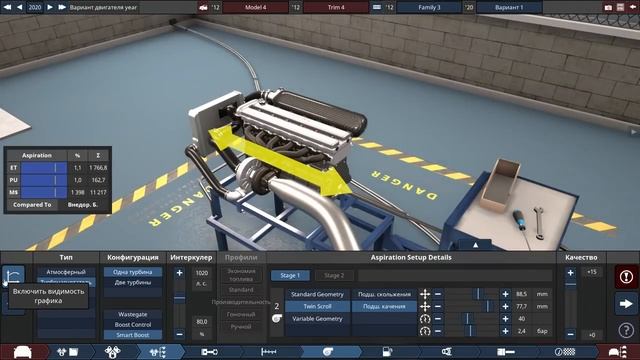Click boost gauge icon beside 2.4 bar
Viewport: 640px width, 360px height.
pyautogui.click(x=425, y=331)
